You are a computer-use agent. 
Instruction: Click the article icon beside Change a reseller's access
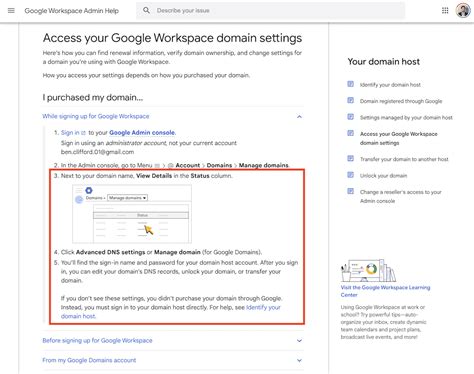coord(351,191)
